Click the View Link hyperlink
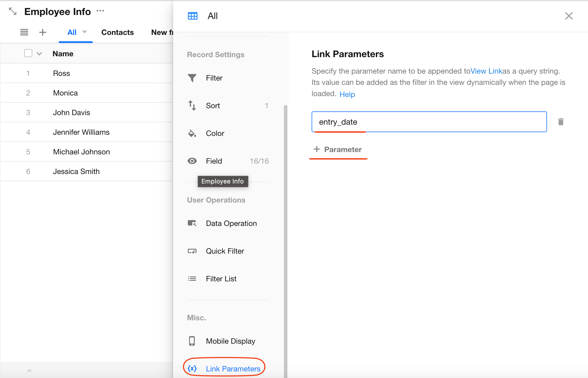 pos(486,71)
